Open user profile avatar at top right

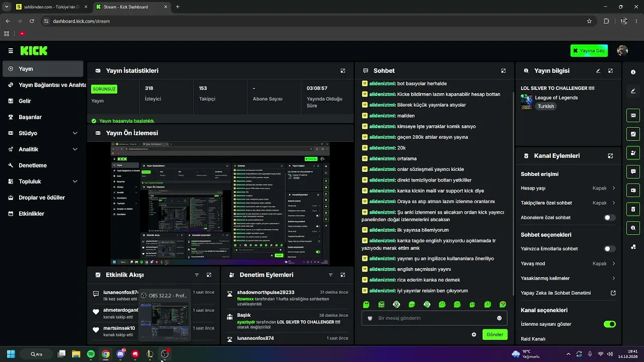622,51
